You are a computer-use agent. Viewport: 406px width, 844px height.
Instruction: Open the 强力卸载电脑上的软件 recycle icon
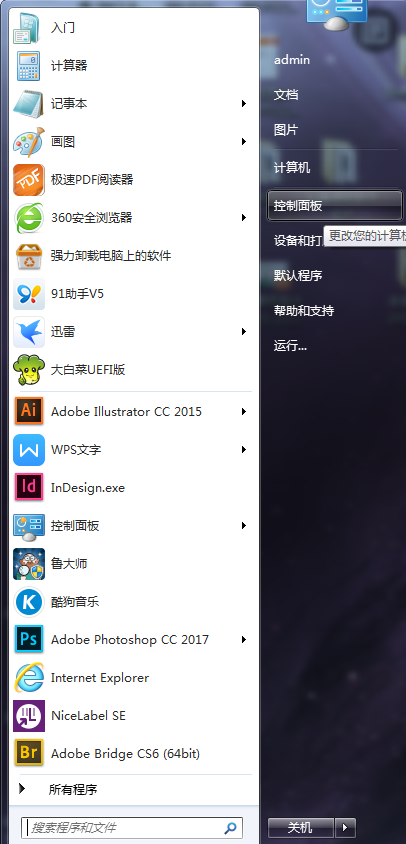(29, 256)
